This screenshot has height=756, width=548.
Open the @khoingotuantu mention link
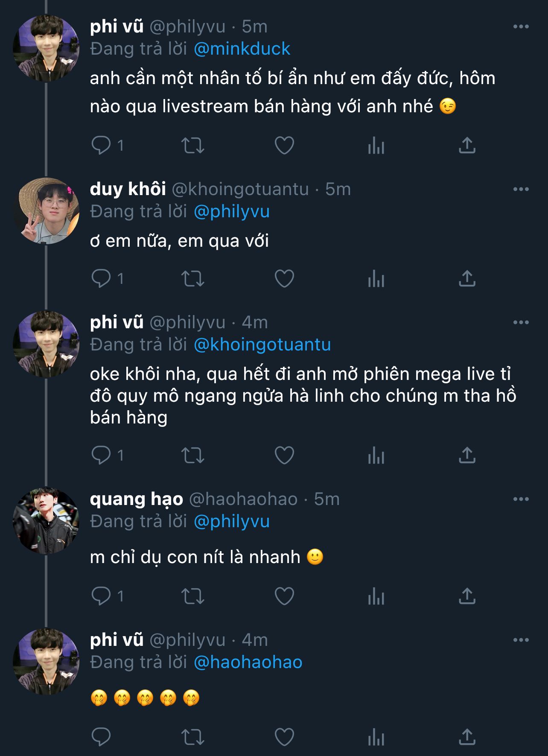pos(262,345)
